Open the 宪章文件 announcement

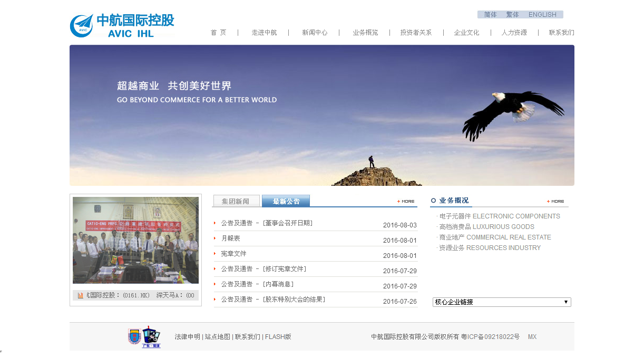pos(233,254)
